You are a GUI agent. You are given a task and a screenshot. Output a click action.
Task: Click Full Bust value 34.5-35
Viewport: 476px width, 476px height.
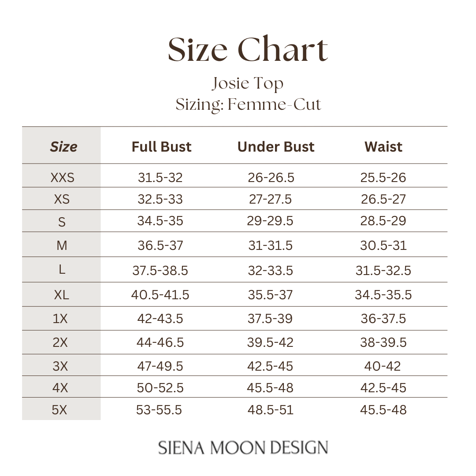(x=160, y=221)
